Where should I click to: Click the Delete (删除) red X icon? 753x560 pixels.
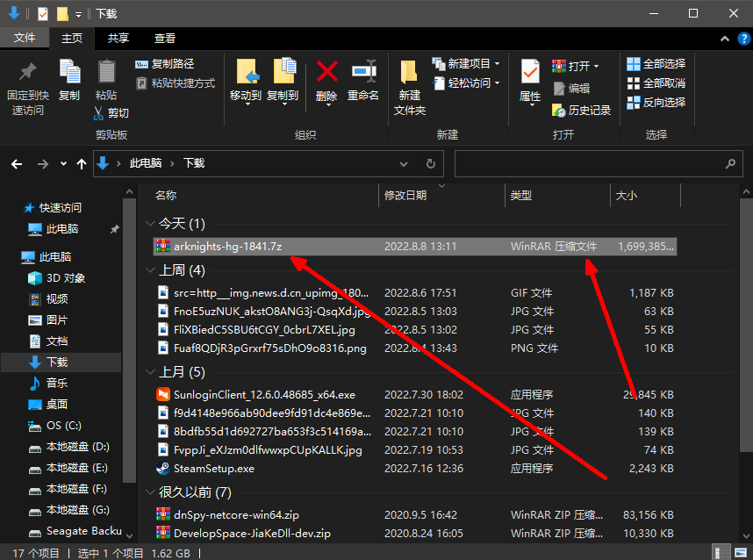(326, 74)
